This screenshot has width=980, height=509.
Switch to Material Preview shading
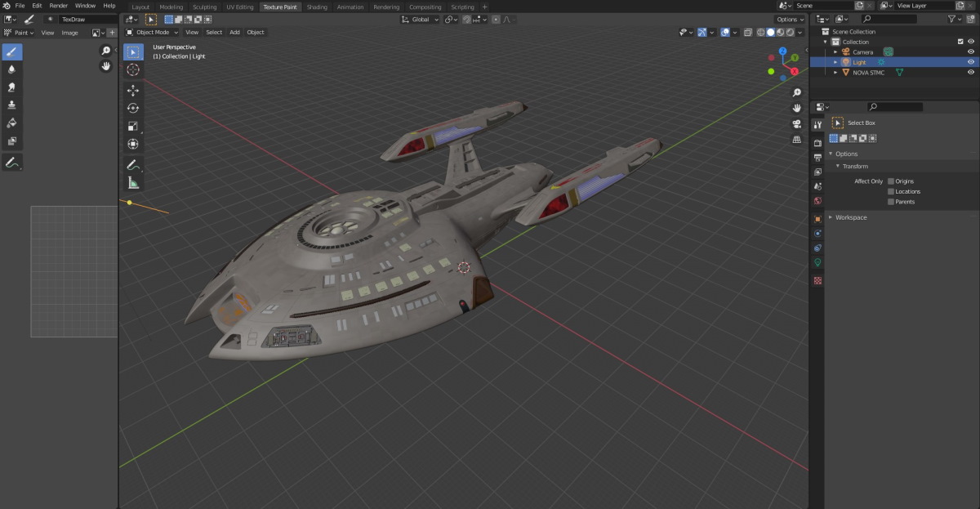point(779,32)
